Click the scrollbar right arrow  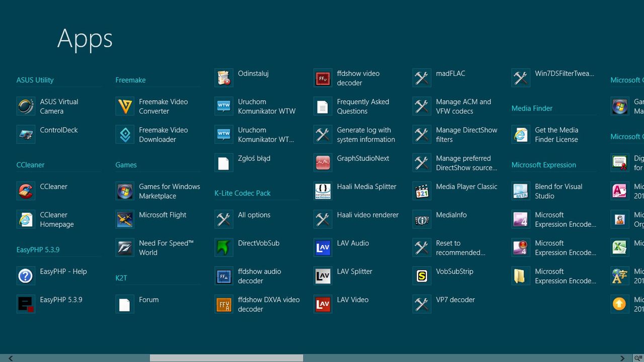[623, 358]
